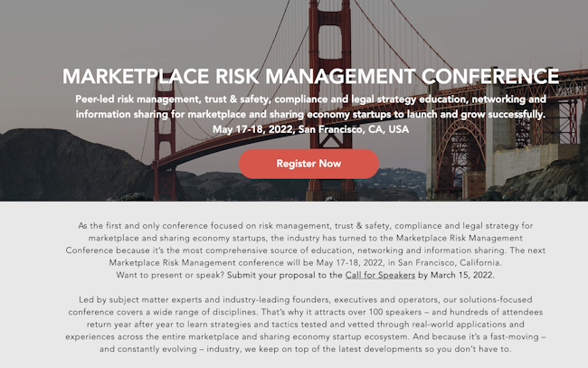Click the 'and constantly evolving – industry' final line
588x368 pixels.
click(306, 349)
